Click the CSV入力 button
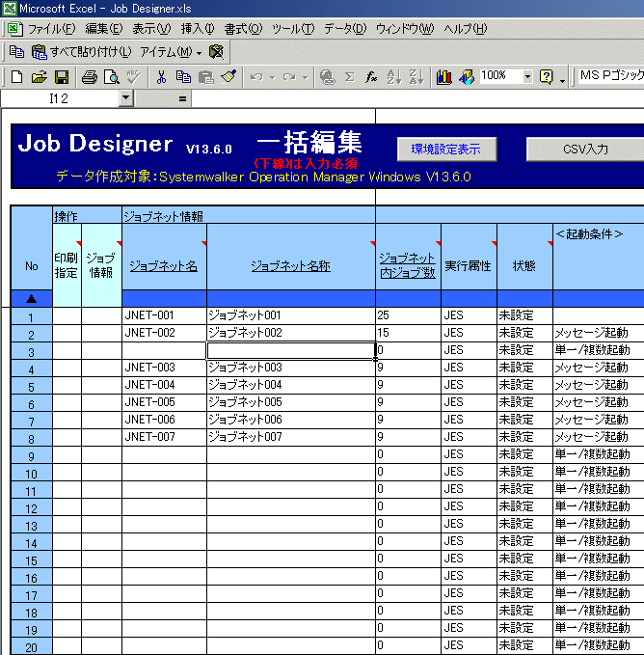644x655 pixels. pyautogui.click(x=585, y=150)
